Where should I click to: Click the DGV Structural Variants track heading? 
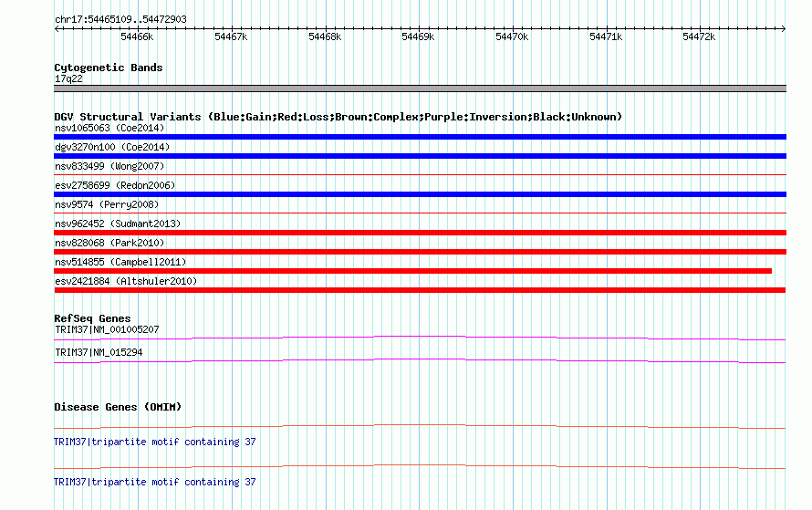click(x=338, y=117)
